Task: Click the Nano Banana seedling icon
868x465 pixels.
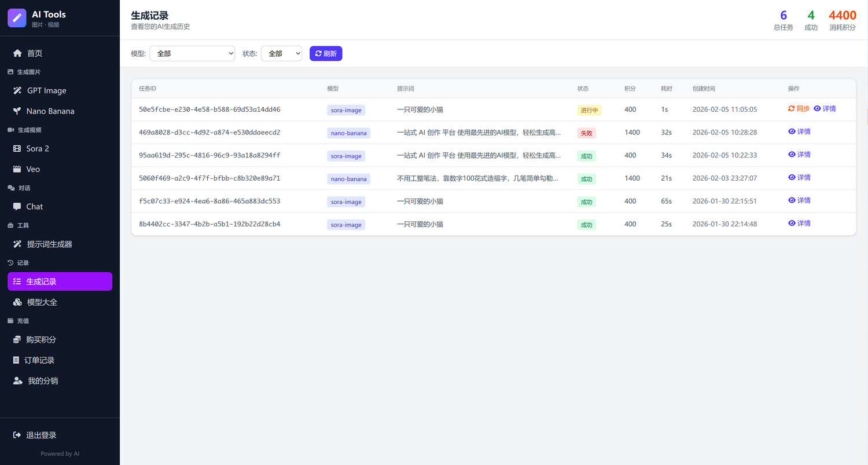Action: click(17, 111)
